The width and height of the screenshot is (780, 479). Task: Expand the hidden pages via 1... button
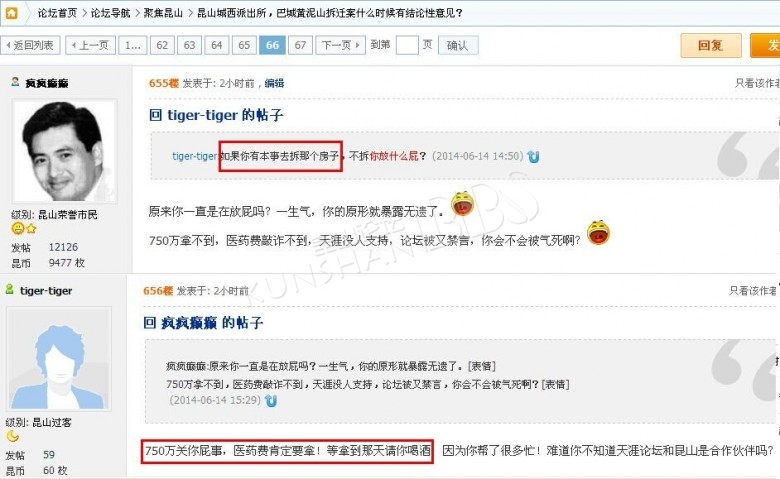(x=133, y=45)
